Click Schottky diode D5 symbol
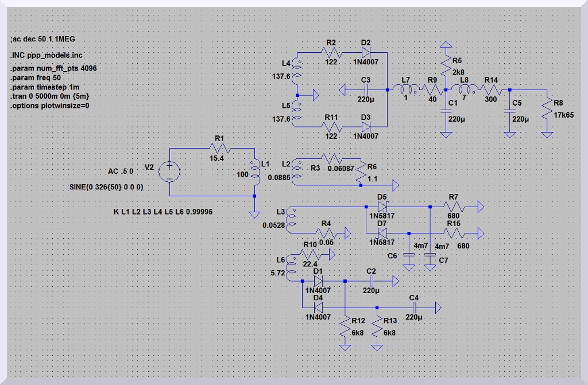 (382, 207)
